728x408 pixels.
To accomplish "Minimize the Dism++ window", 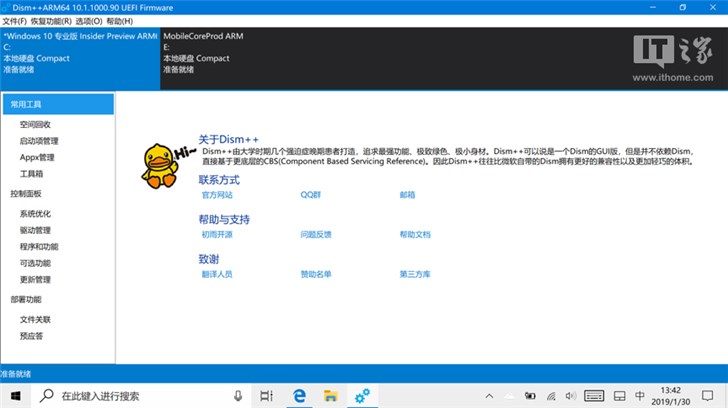I will [x=653, y=7].
